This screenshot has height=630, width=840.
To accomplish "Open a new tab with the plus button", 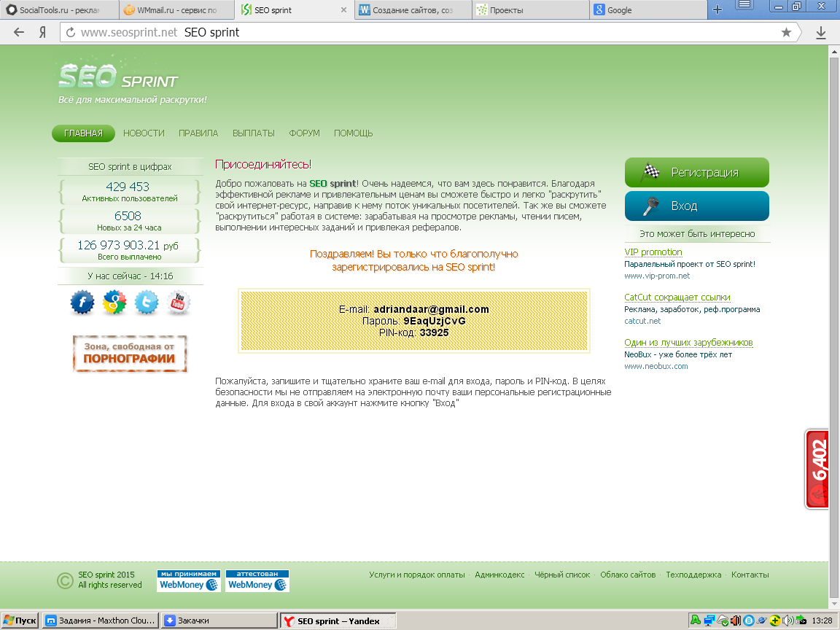I will coord(717,9).
